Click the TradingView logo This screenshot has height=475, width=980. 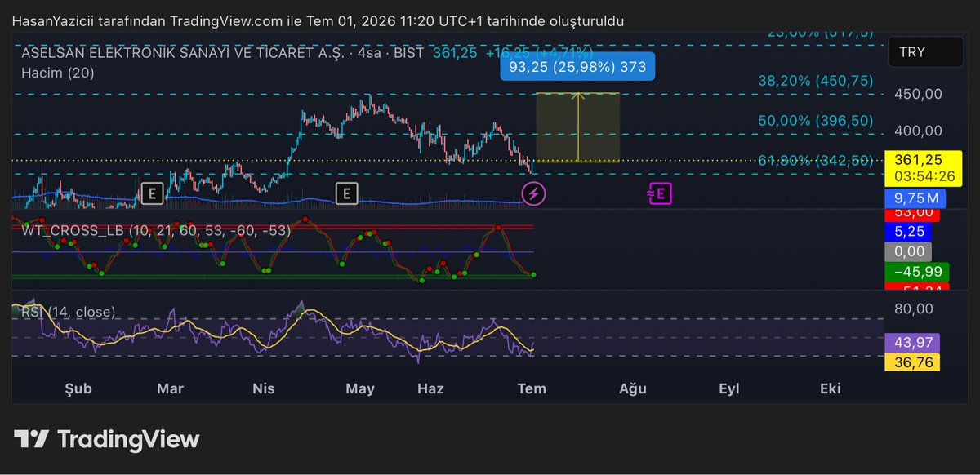pos(106,439)
